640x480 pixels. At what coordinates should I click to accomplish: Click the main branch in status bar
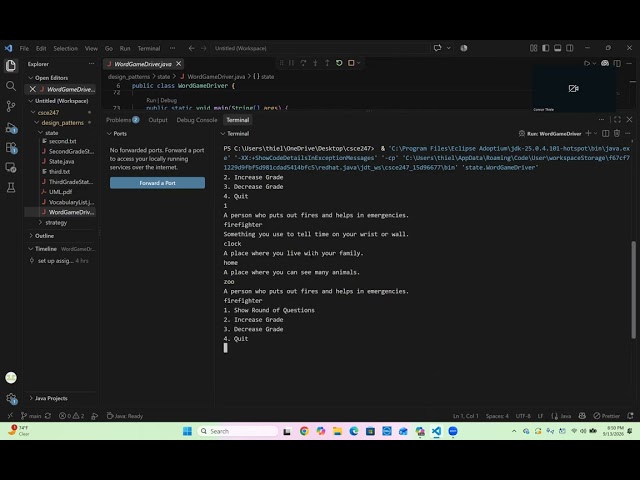31,416
